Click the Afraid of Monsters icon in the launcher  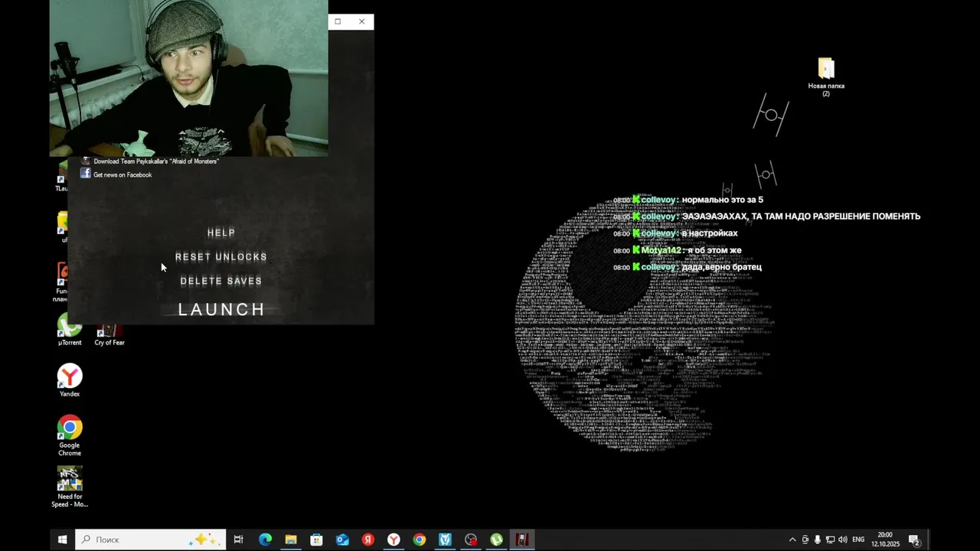coord(86,161)
